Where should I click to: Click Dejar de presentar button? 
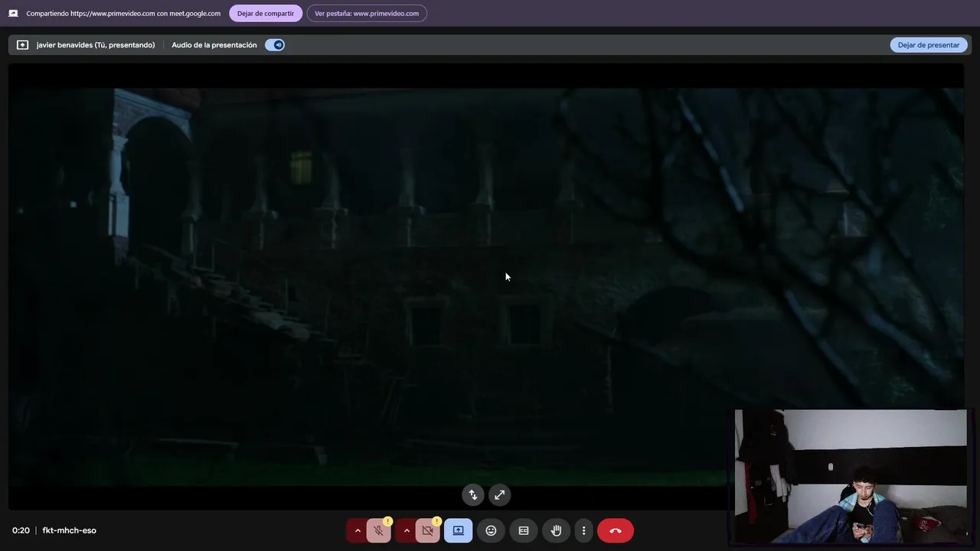[928, 45]
